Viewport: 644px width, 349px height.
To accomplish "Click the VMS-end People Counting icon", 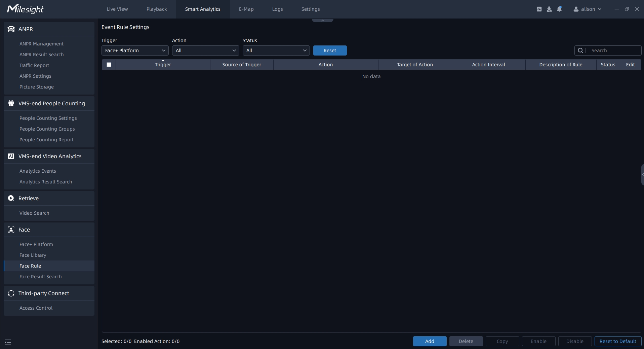I will [x=11, y=103].
